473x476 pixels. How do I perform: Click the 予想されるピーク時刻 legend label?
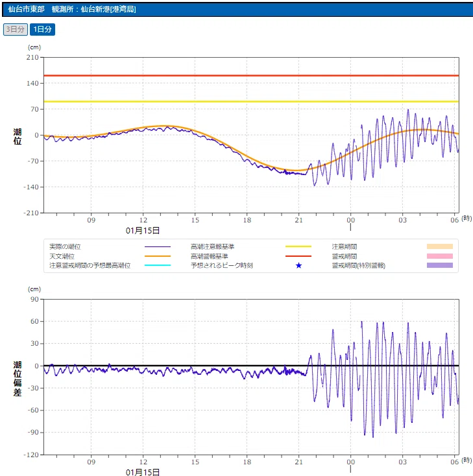pyautogui.click(x=222, y=266)
